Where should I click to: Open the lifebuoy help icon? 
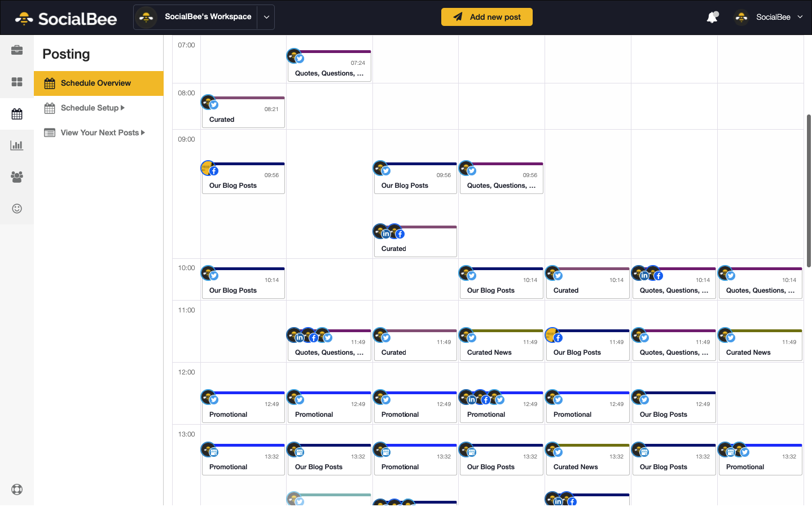(x=17, y=490)
